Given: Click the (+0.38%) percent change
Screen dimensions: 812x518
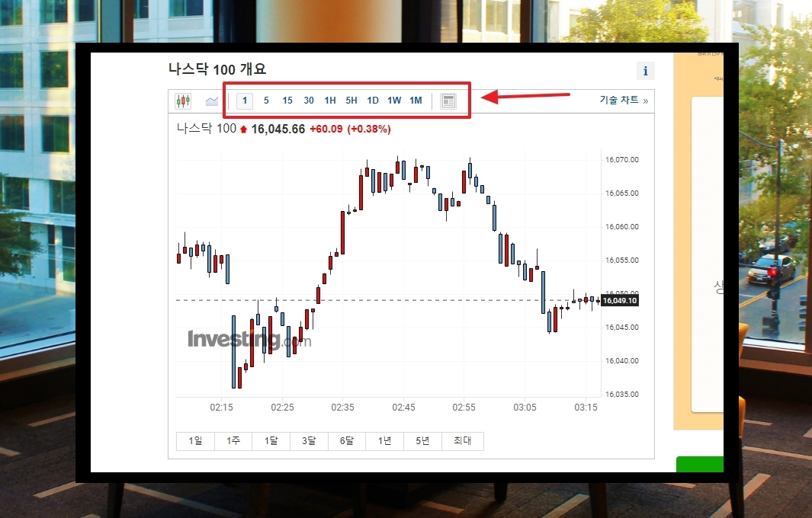Looking at the screenshot, I should tap(369, 129).
